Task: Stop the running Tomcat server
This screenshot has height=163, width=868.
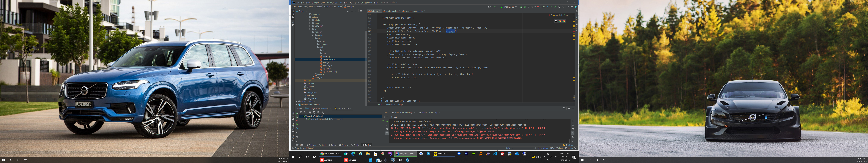Action: (538, 7)
